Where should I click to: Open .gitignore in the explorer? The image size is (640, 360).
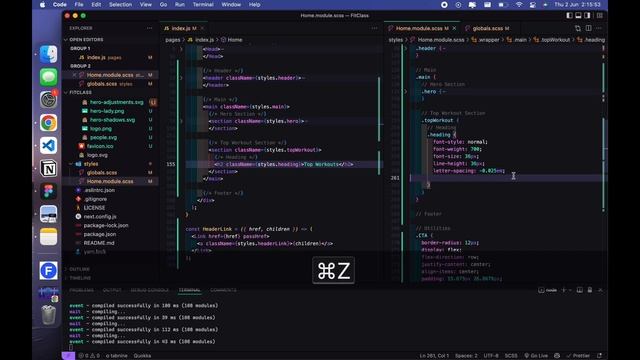95,199
